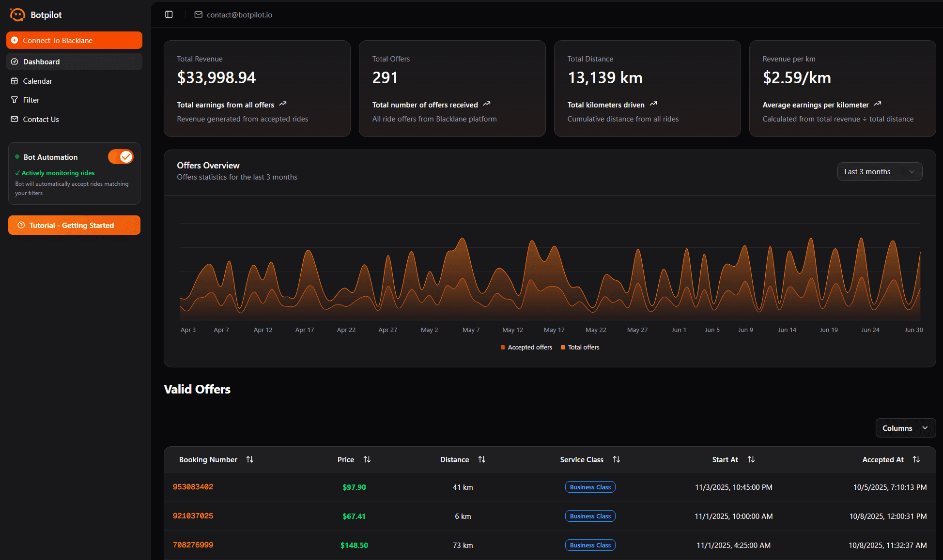This screenshot has width=943, height=560.
Task: Click the Filter funnel icon
Action: pos(15,100)
